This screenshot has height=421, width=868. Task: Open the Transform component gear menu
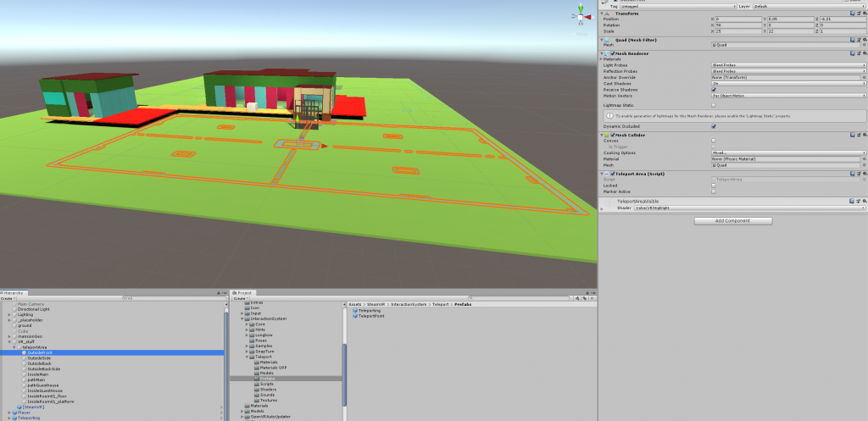[863, 13]
